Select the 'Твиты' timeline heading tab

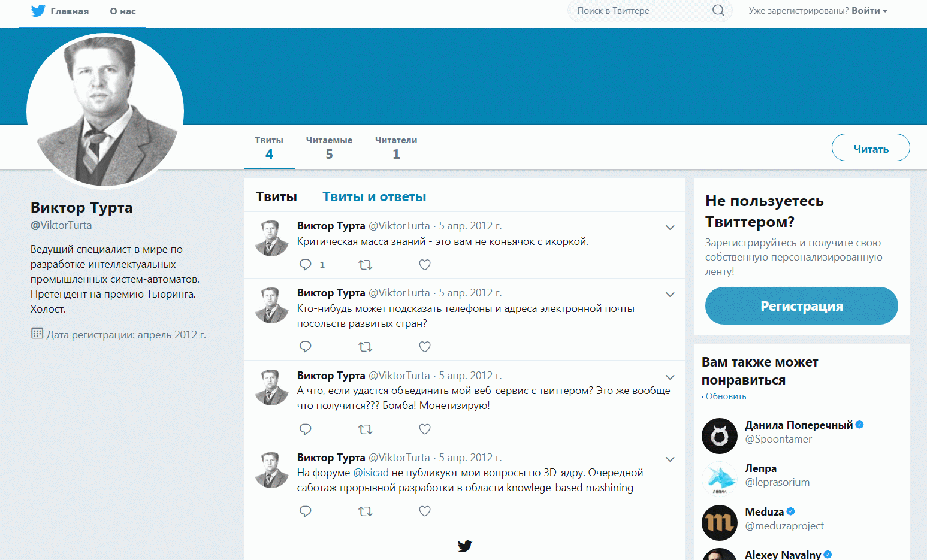(276, 197)
